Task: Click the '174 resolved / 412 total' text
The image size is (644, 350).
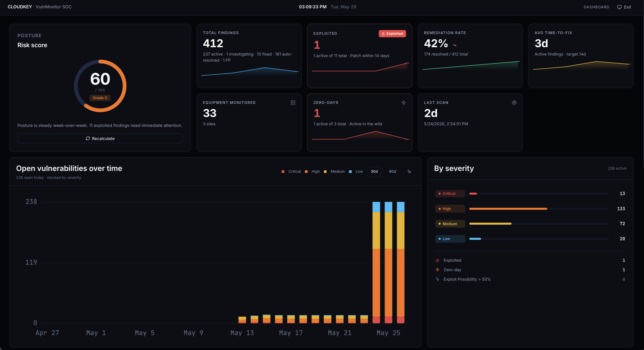Action: tap(446, 54)
